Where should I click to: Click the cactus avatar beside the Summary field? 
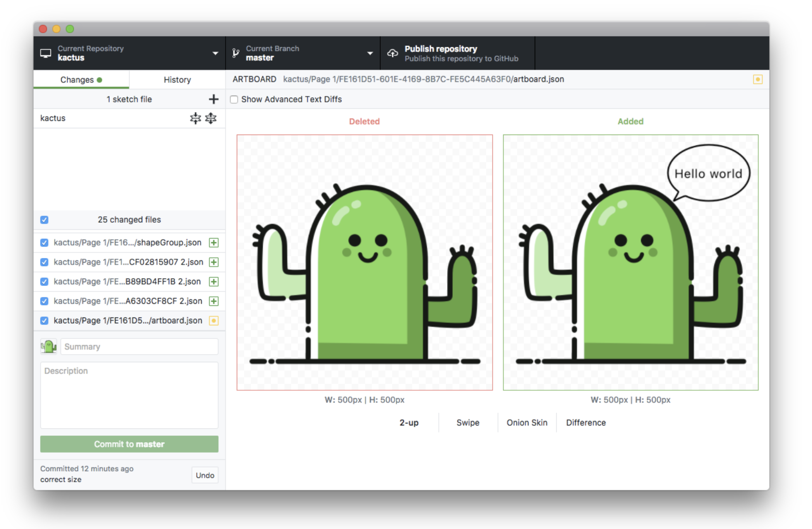click(48, 346)
